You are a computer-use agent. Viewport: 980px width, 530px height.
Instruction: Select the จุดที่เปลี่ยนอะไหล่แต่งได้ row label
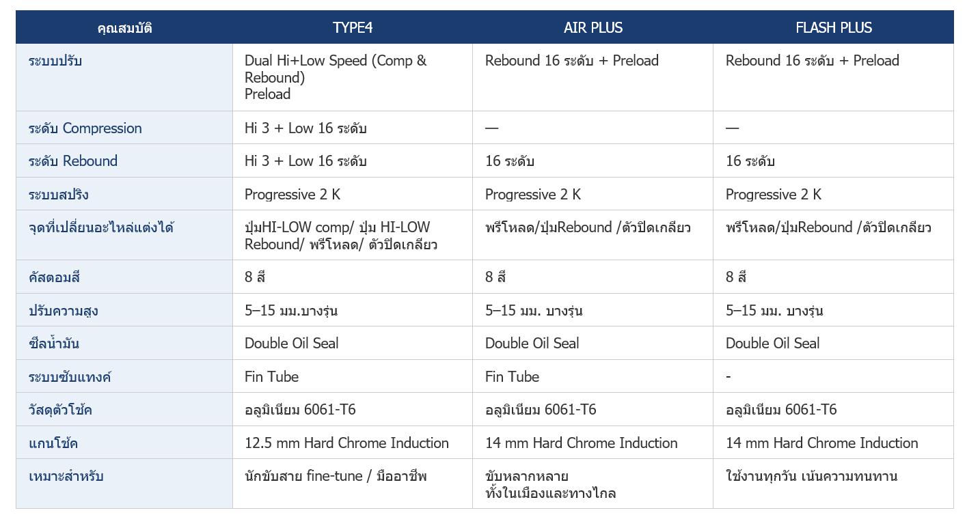click(x=101, y=227)
